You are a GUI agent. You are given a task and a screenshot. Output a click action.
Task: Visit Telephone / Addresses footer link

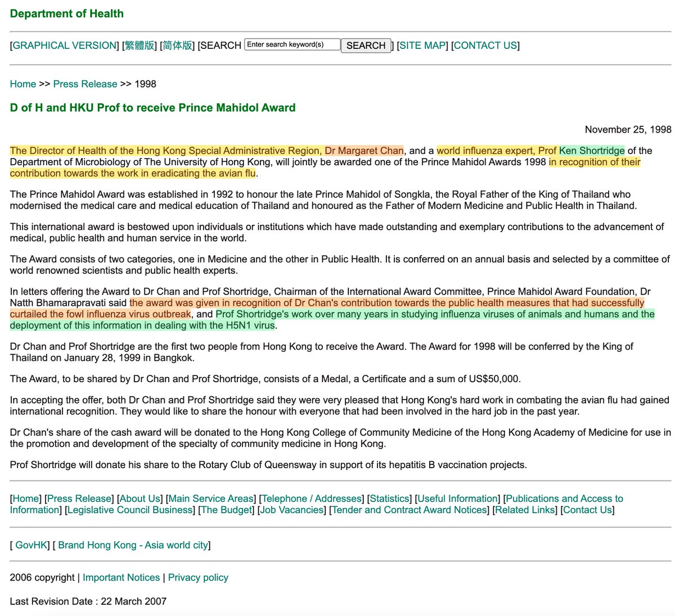coord(311,499)
